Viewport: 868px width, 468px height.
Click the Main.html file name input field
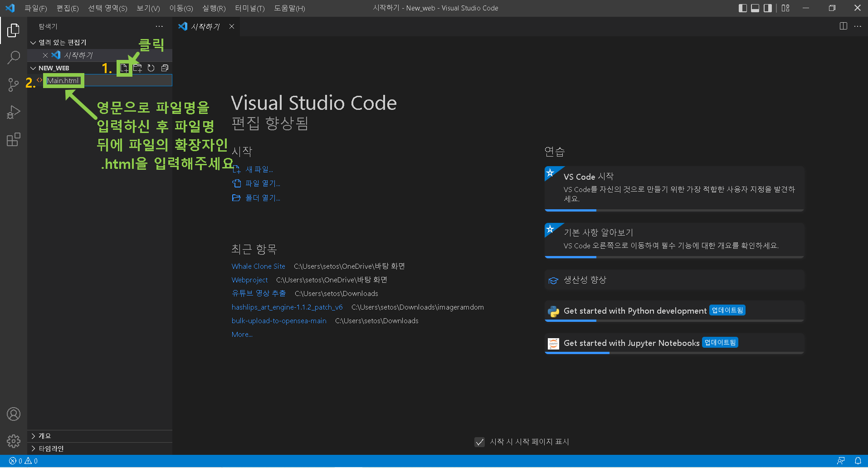point(109,81)
